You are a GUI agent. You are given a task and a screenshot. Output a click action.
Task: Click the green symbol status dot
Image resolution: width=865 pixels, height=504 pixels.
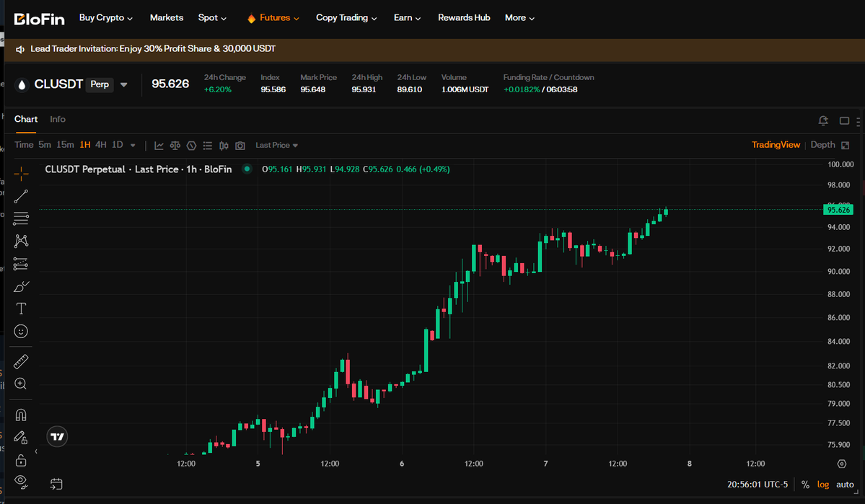tap(247, 169)
